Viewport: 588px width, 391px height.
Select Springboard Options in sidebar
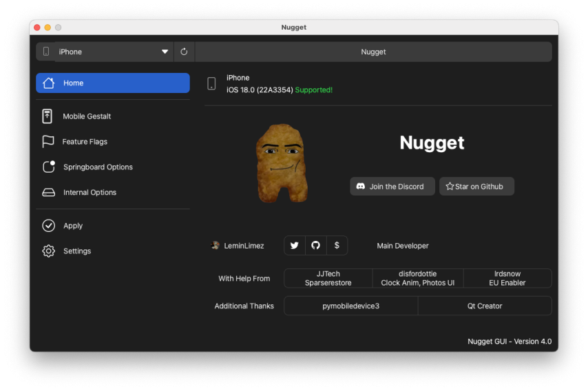[x=112, y=167]
